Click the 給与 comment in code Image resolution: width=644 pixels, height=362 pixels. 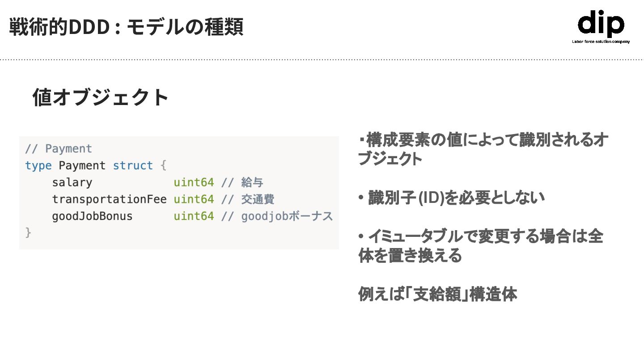tap(252, 182)
